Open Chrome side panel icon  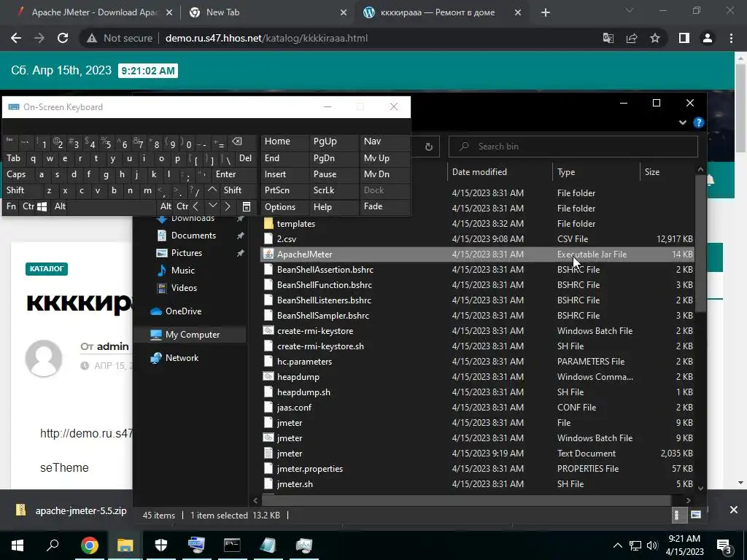tap(684, 39)
